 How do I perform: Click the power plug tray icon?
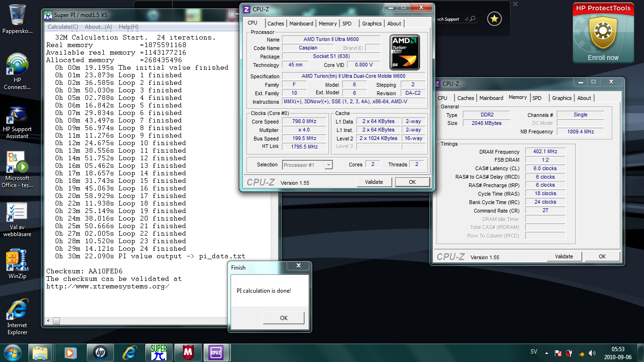(570, 353)
